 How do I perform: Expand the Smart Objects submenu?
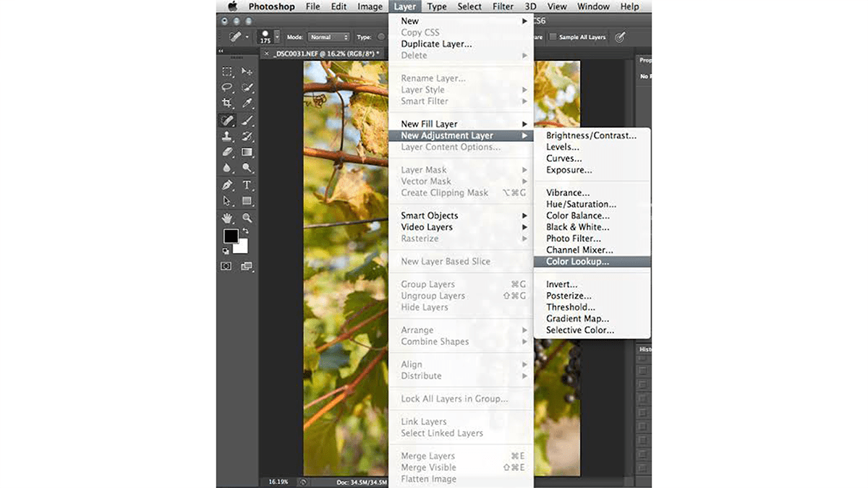pyautogui.click(x=524, y=215)
